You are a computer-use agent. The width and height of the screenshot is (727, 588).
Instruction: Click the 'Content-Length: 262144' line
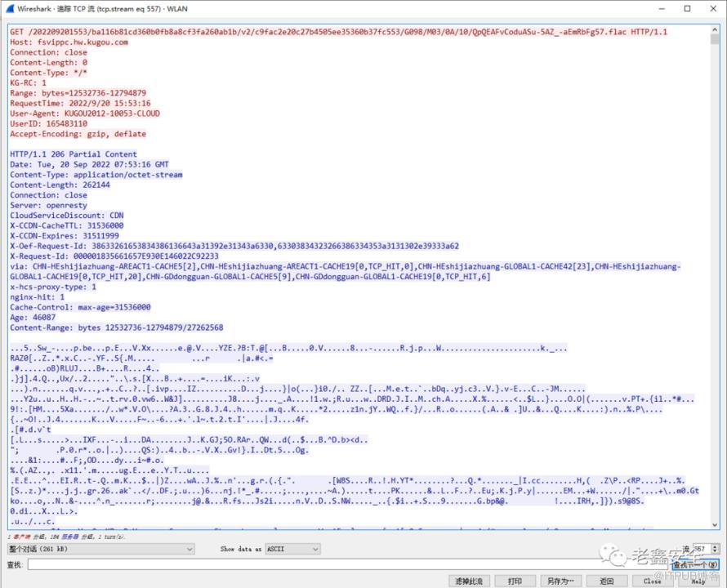[60, 185]
